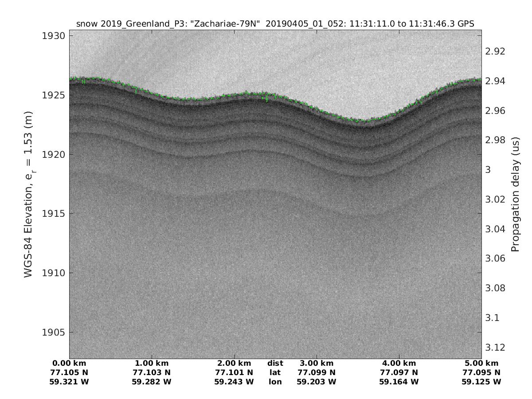
Task: Click the 3.00 km distance label
Action: 316,364
